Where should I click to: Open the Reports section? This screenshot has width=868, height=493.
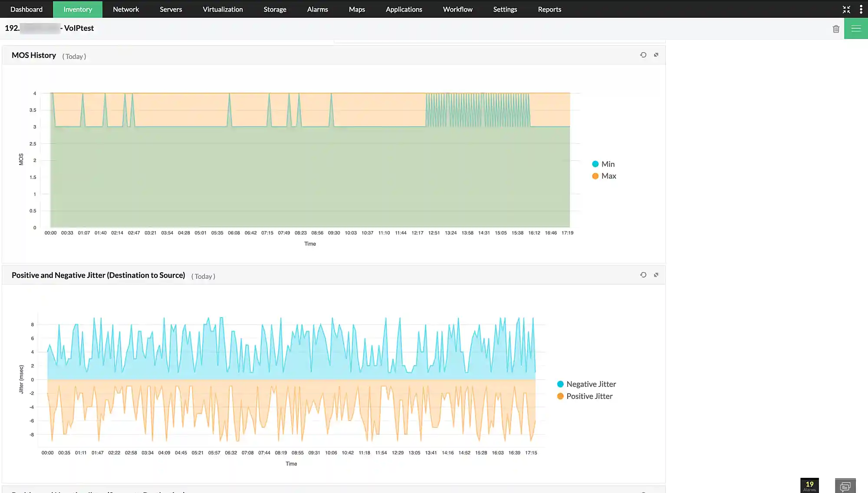[549, 9]
